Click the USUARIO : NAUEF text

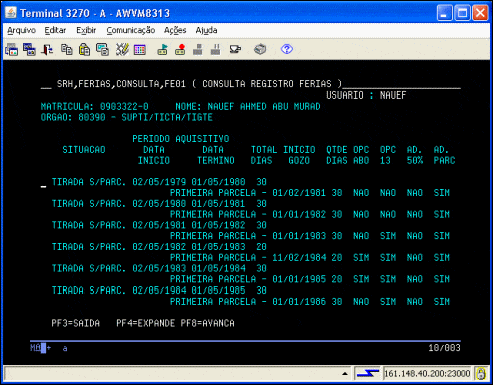tap(366, 95)
